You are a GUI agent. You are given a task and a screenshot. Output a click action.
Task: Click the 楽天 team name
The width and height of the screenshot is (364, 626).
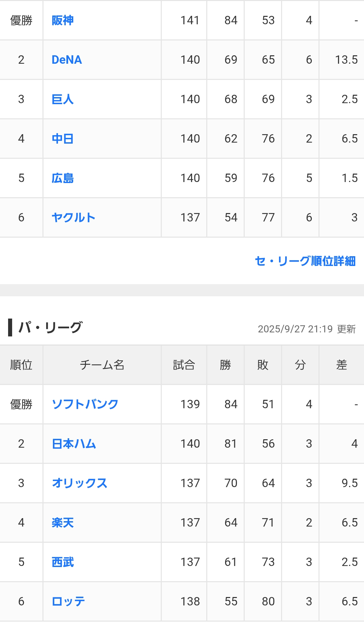(63, 523)
